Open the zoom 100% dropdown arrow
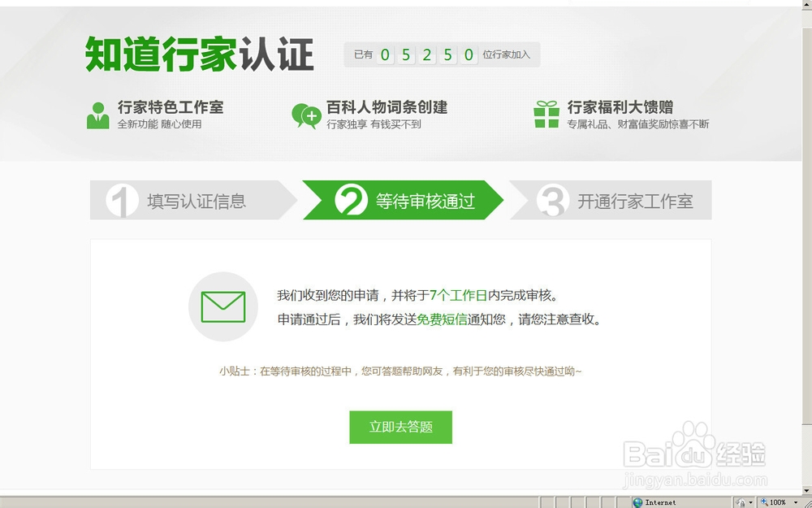 tap(796, 502)
